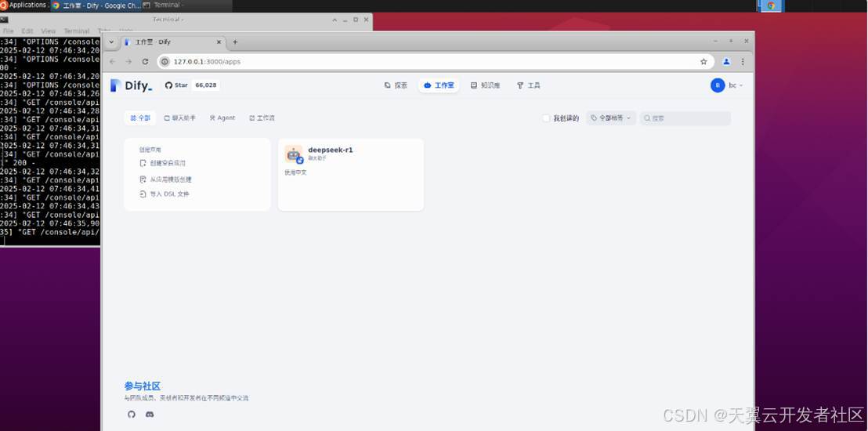This screenshot has height=431, width=868.
Task: Open the Chrome tab search chevron
Action: click(111, 42)
